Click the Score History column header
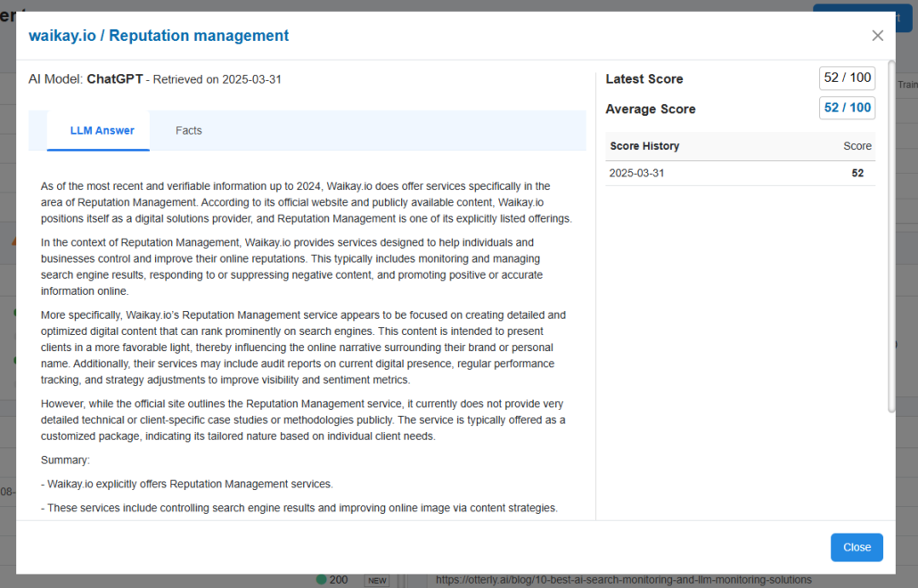918x588 pixels. 644,146
